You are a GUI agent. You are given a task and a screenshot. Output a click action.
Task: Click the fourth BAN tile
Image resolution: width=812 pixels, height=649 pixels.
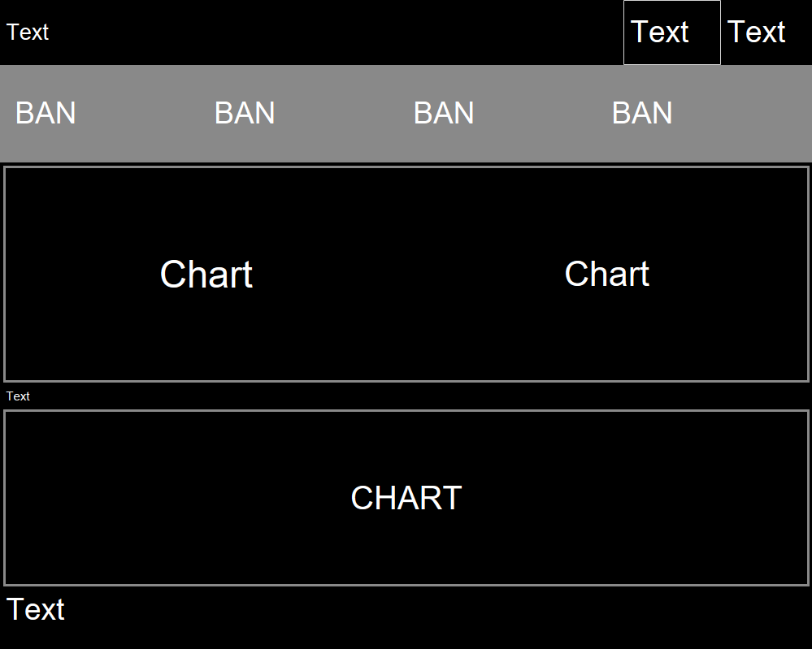(642, 113)
